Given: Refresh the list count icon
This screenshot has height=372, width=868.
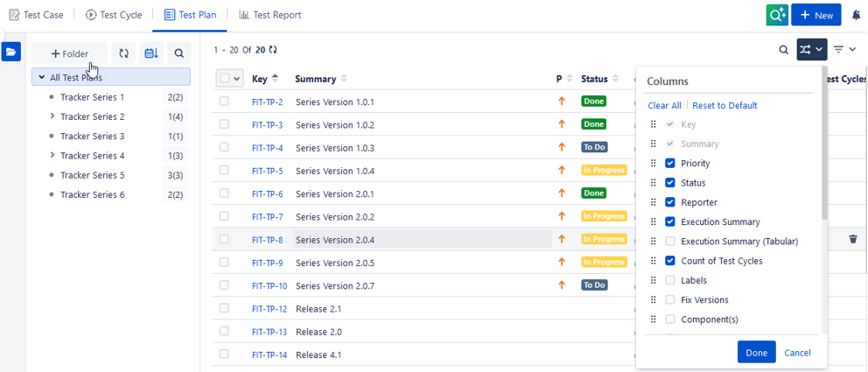Looking at the screenshot, I should click(x=273, y=50).
